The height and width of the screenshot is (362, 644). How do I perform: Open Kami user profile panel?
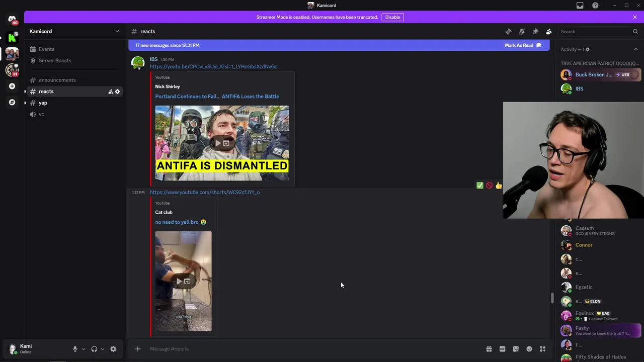pos(36,349)
